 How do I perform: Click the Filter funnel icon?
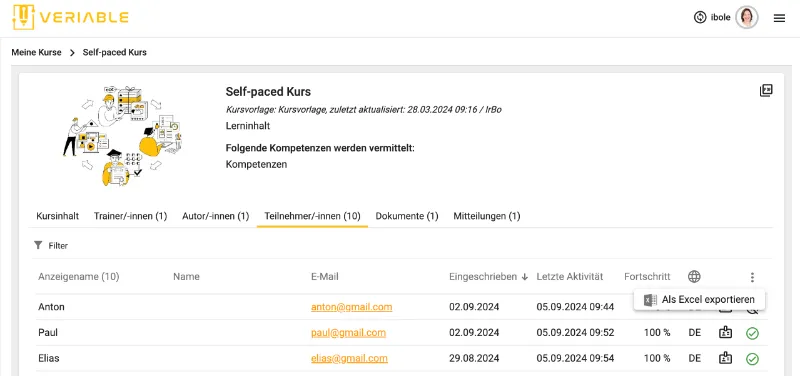[38, 245]
